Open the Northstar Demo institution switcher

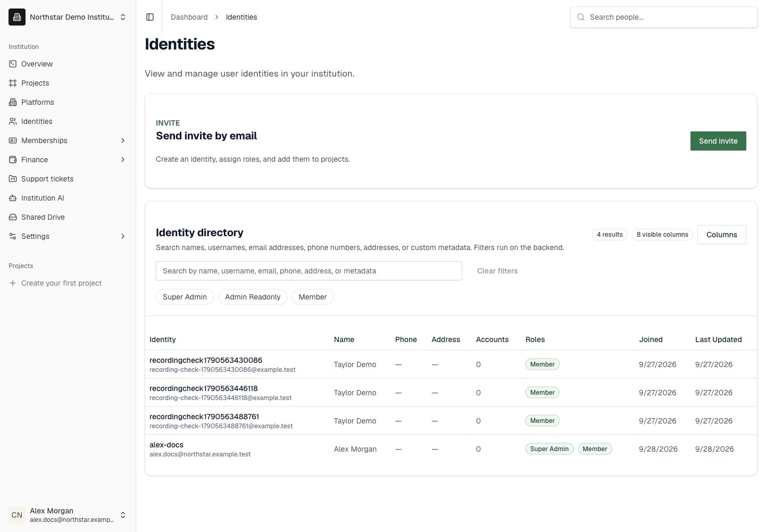point(68,17)
